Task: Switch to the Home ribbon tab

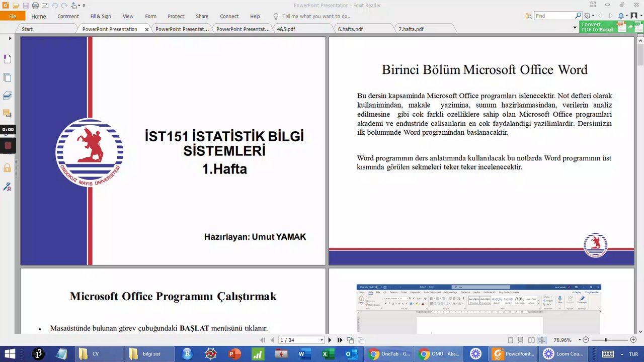Action: [x=39, y=16]
